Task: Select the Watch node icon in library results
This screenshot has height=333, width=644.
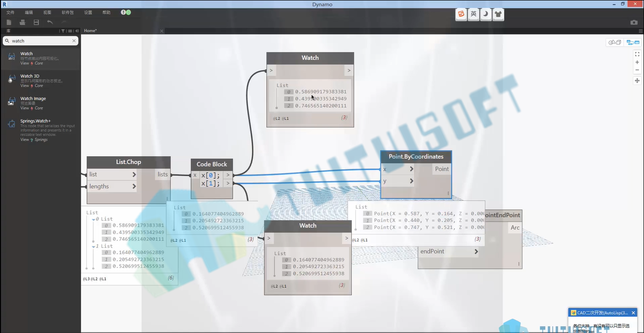Action: click(12, 57)
